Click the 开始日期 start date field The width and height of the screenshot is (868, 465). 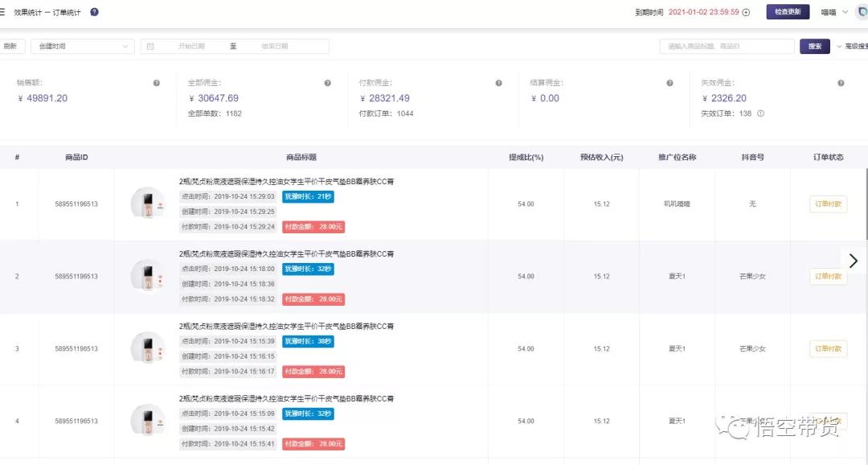coord(191,47)
